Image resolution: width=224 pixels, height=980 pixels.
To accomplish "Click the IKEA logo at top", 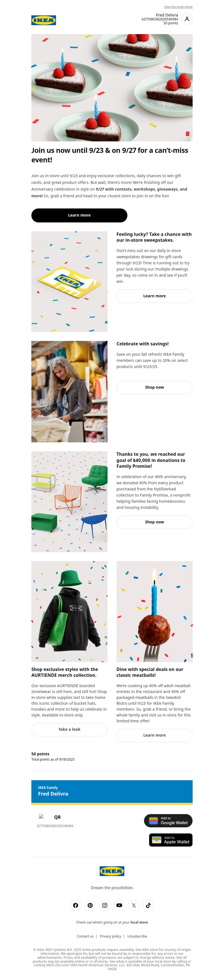I will [x=43, y=20].
